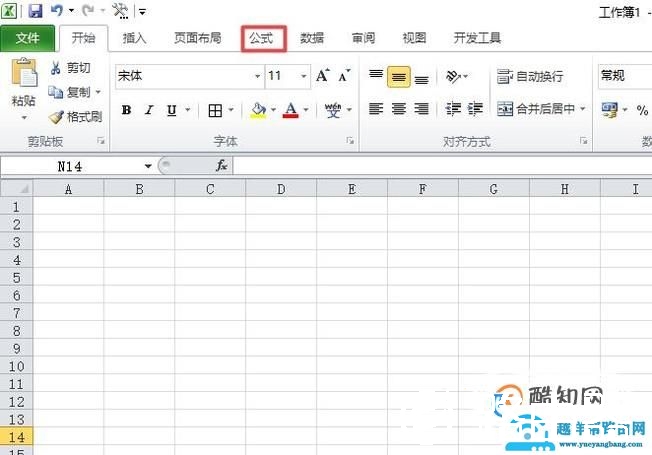652x455 pixels.
Task: Open the 常规 number format dropdown
Action: click(625, 77)
